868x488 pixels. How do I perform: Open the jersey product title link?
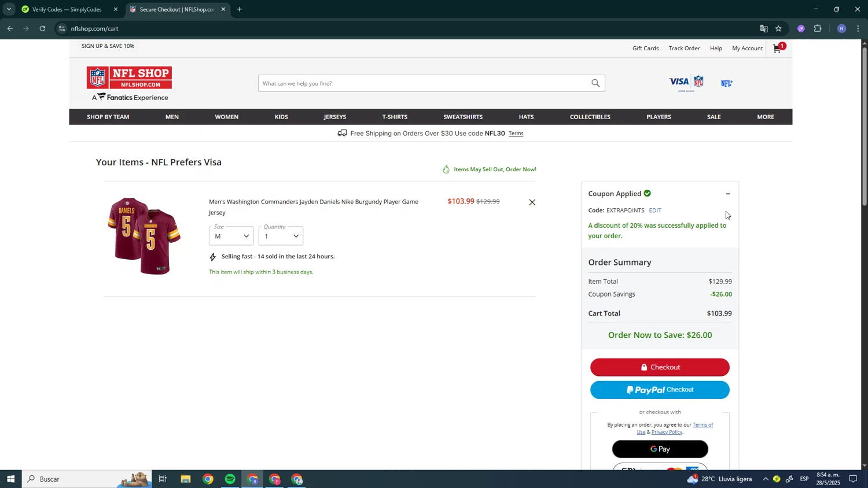pos(313,207)
